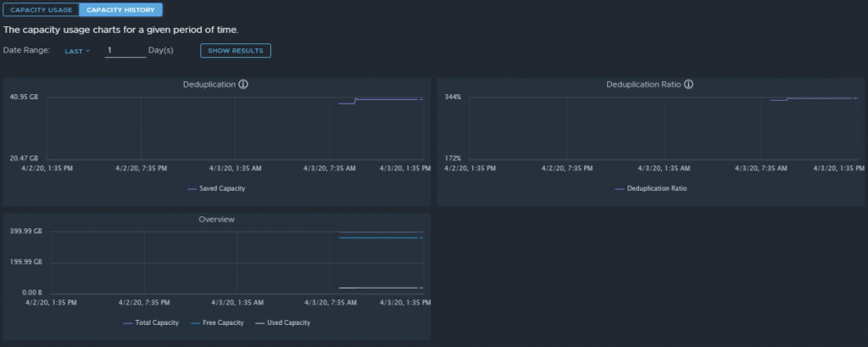This screenshot has width=868, height=347.
Task: Click the white Used Capacity line in Overview
Action: (381, 288)
